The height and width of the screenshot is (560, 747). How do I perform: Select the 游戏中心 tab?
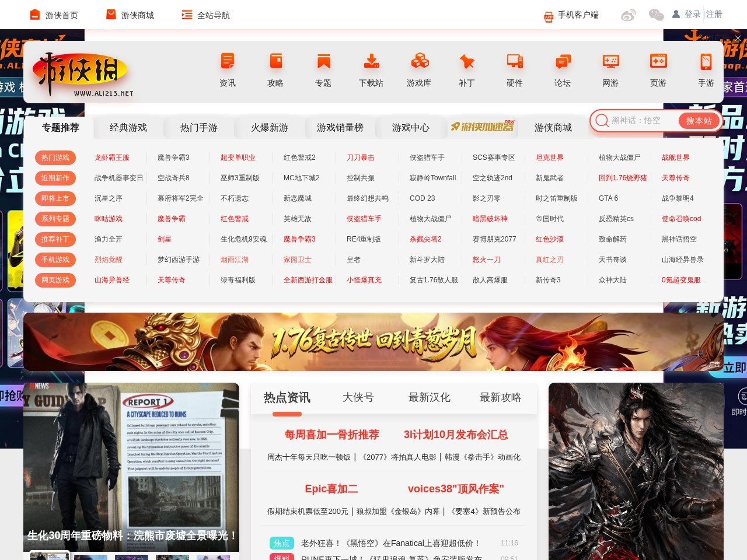click(x=411, y=127)
